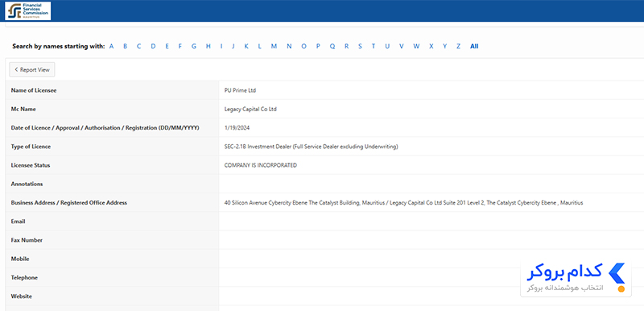Click the Type of Licence value text
This screenshot has height=311, width=644.
tap(311, 147)
